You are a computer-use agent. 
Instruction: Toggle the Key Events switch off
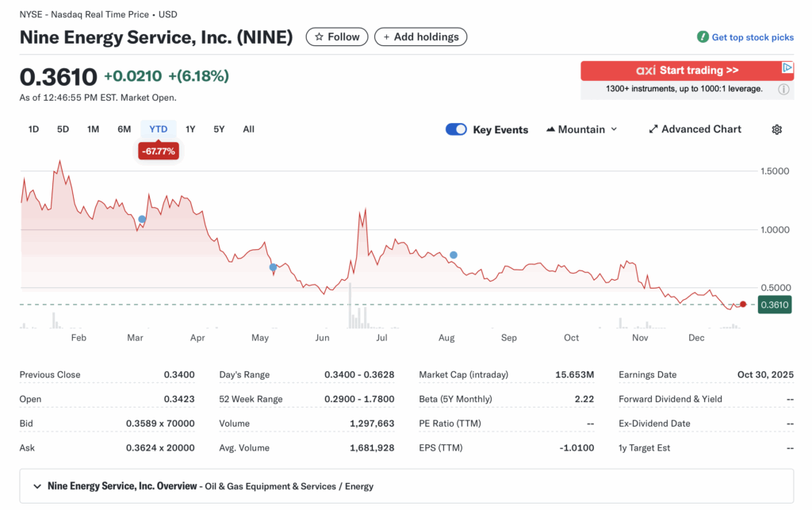coord(456,129)
